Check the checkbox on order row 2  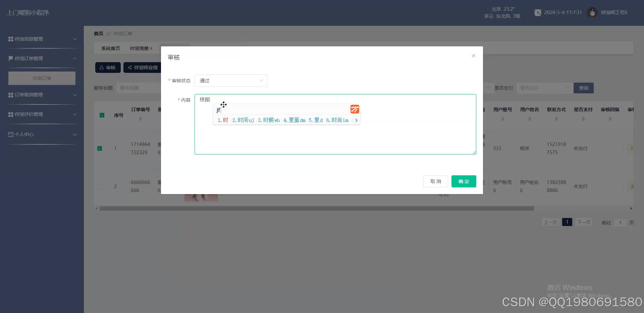99,186
